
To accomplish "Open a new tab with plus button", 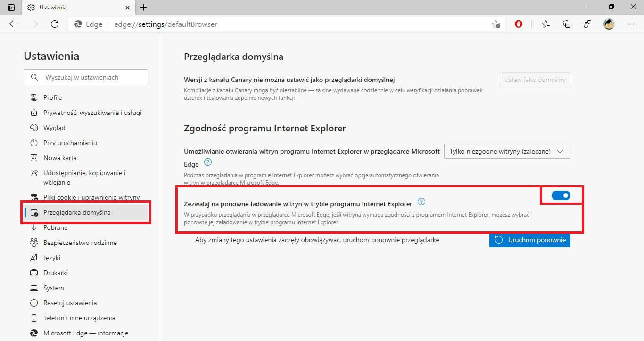I will coord(144,8).
